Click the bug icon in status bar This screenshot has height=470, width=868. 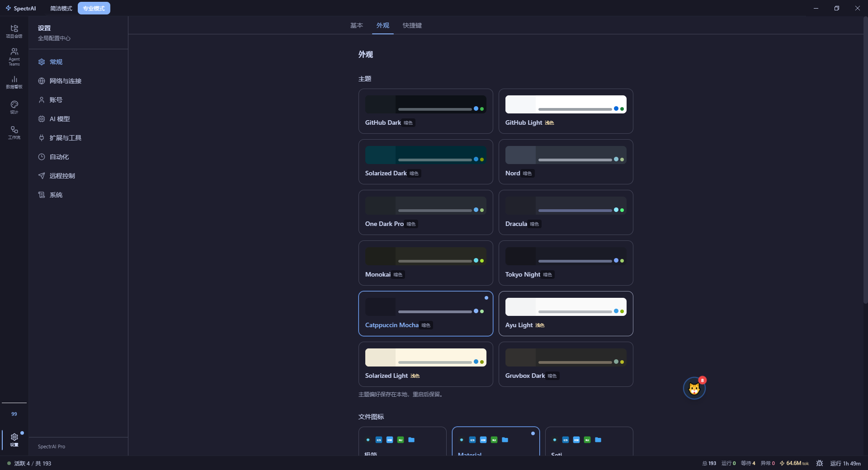tap(820, 463)
